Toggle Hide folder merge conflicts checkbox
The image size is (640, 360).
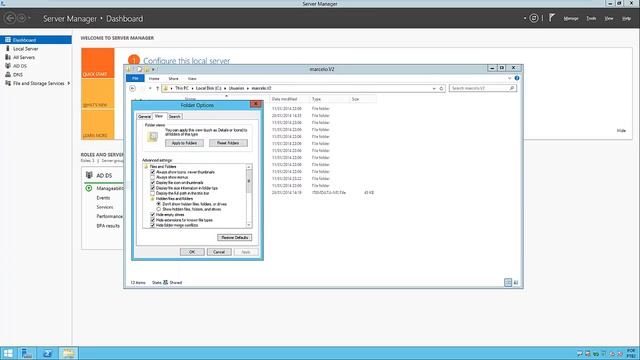(x=153, y=225)
